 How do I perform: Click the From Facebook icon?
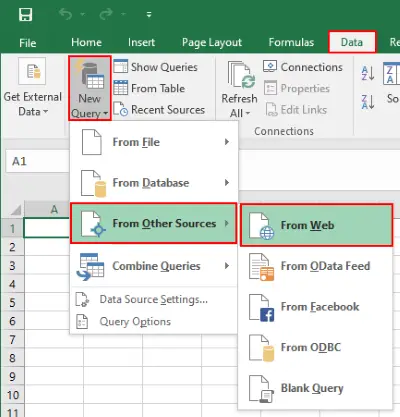pos(262,308)
